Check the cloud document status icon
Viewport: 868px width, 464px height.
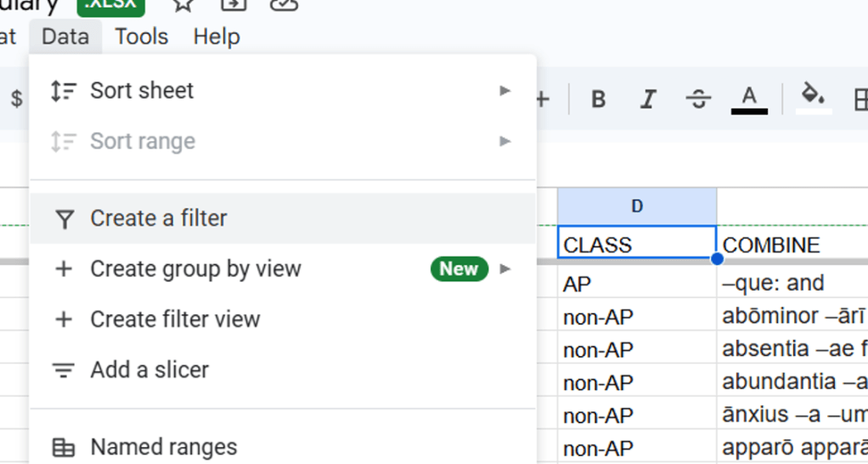click(x=284, y=4)
